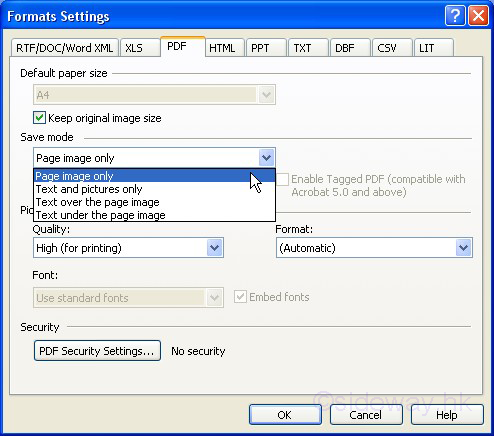494x436 pixels.
Task: Open the Font dropdown arrow
Action: tap(214, 298)
